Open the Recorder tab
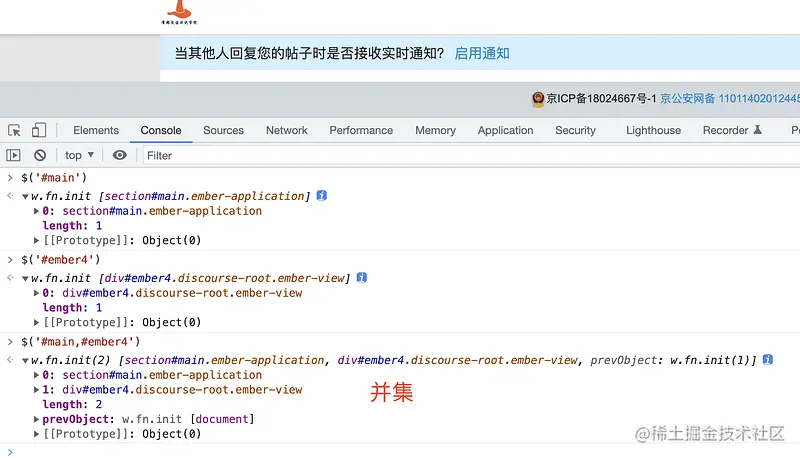800x458 pixels. [726, 131]
